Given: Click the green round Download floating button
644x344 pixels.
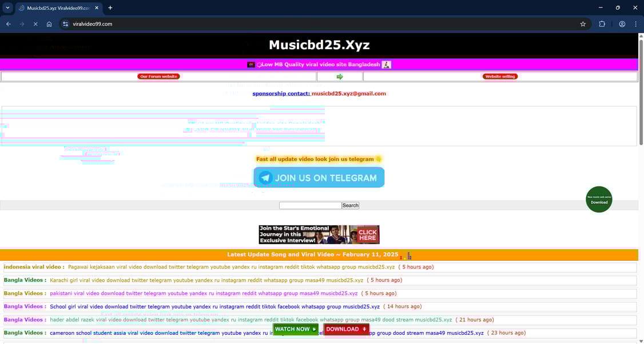Looking at the screenshot, I should click(x=599, y=199).
